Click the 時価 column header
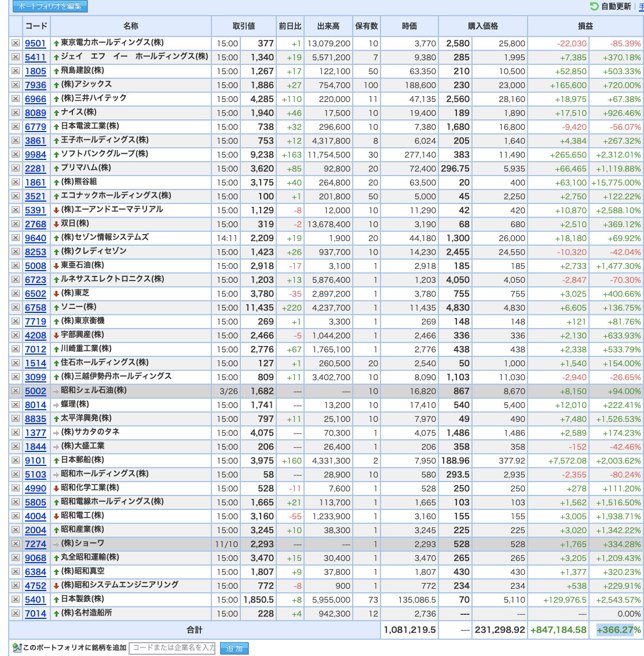The height and width of the screenshot is (656, 644). click(409, 26)
